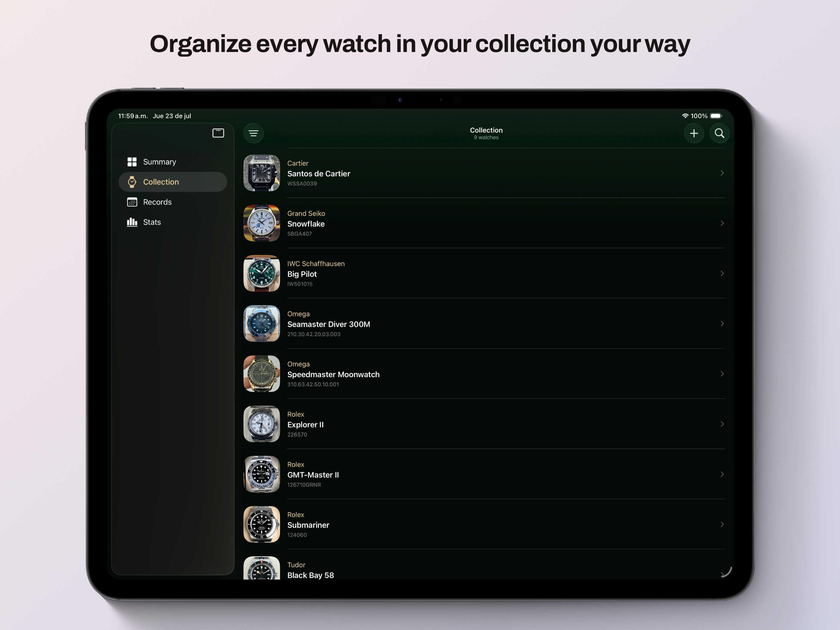Switch to the Stats section
This screenshot has width=840, height=630.
(173, 222)
